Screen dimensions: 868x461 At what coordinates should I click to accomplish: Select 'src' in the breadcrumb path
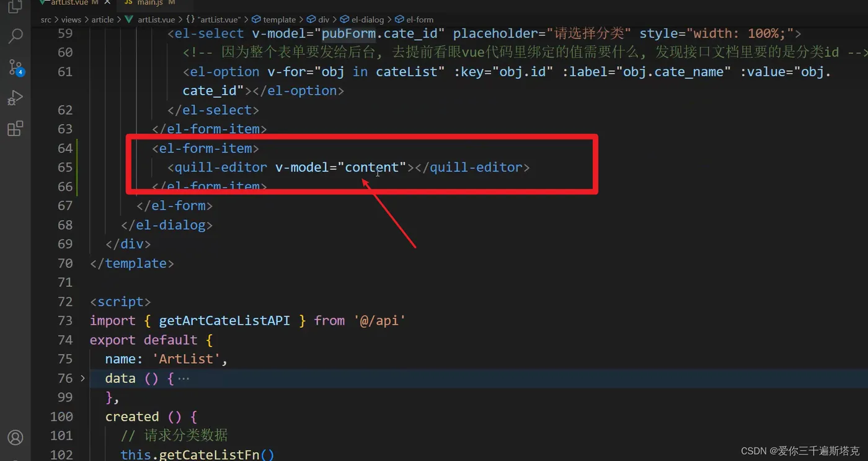[46, 20]
